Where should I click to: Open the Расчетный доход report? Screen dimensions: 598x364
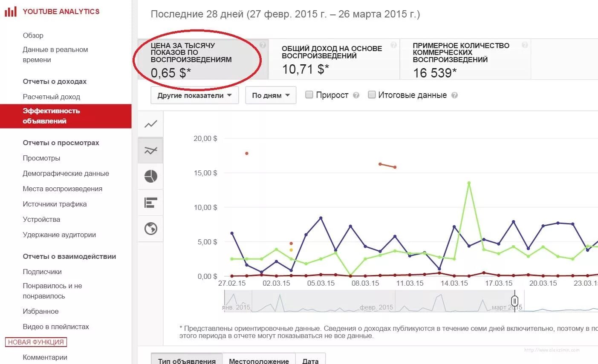click(52, 97)
